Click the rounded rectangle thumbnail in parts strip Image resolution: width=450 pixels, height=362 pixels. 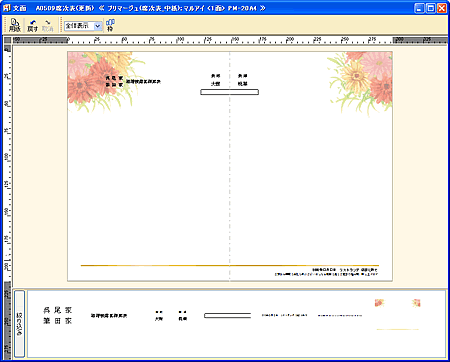point(227,315)
